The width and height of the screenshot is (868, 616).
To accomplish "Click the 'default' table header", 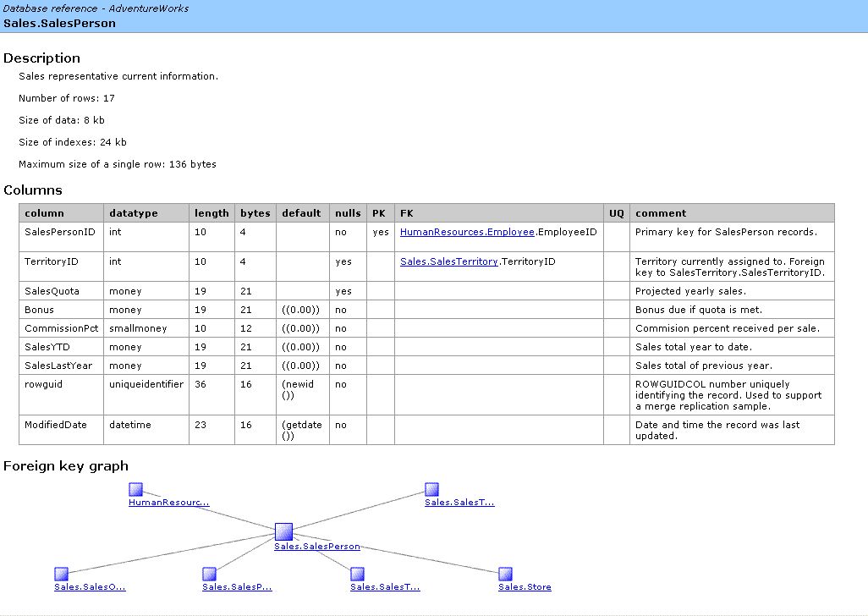I will tap(303, 213).
